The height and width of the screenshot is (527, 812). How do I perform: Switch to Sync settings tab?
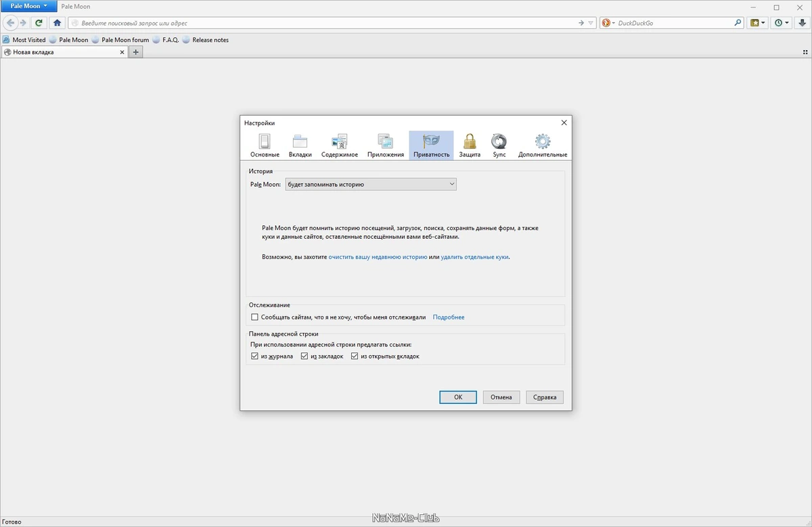(499, 145)
